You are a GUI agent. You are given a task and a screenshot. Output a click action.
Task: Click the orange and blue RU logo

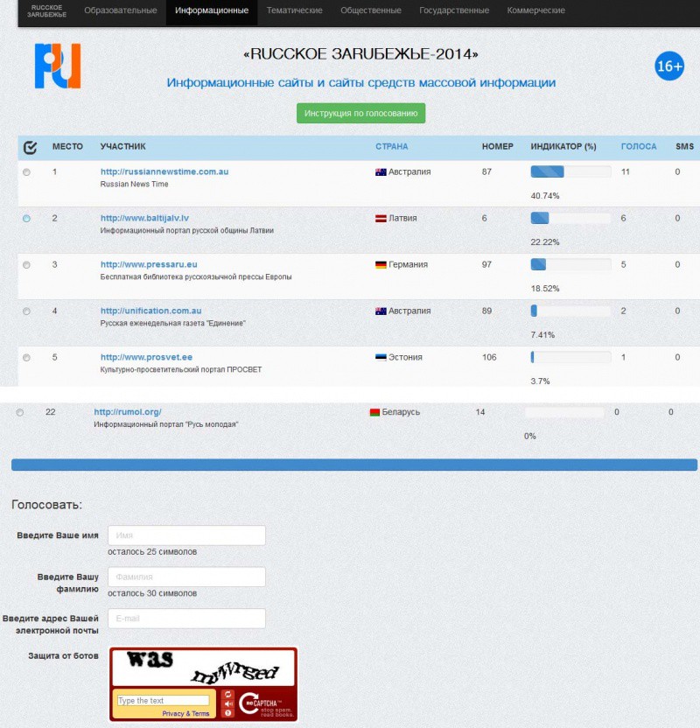[x=58, y=66]
